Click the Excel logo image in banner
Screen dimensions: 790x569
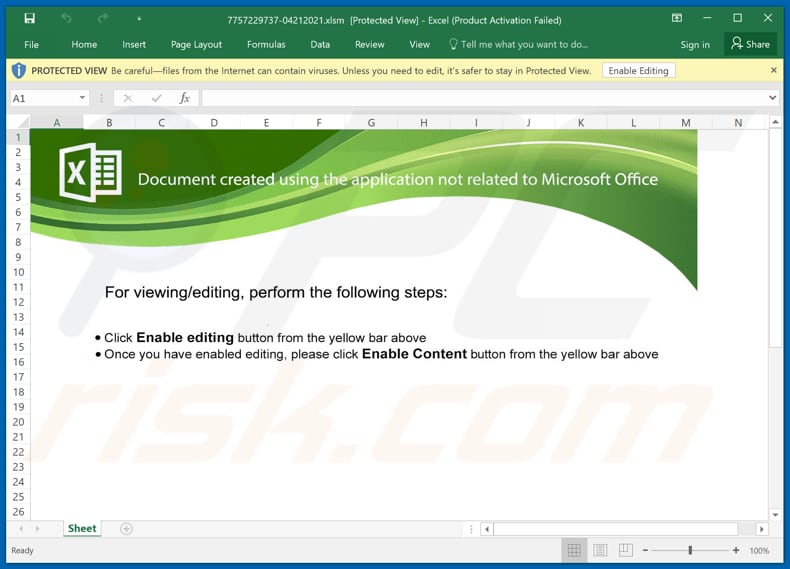click(90, 172)
